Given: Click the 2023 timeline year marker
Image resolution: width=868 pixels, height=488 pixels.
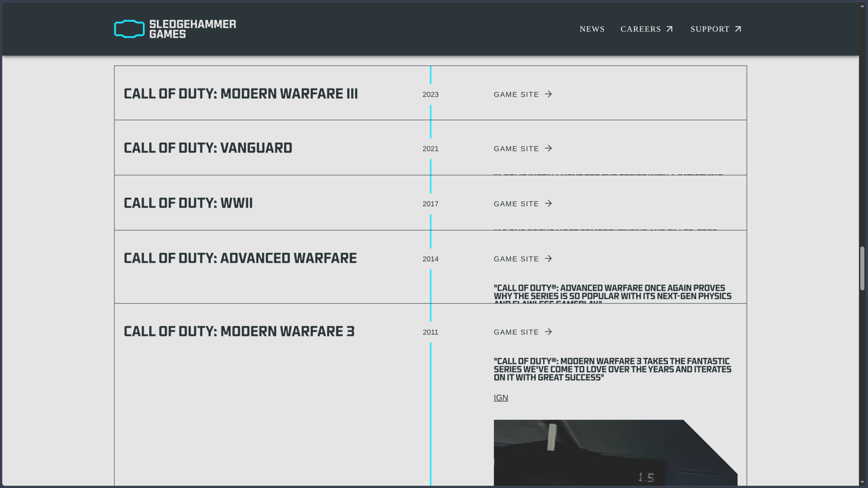Looking at the screenshot, I should coord(430,94).
